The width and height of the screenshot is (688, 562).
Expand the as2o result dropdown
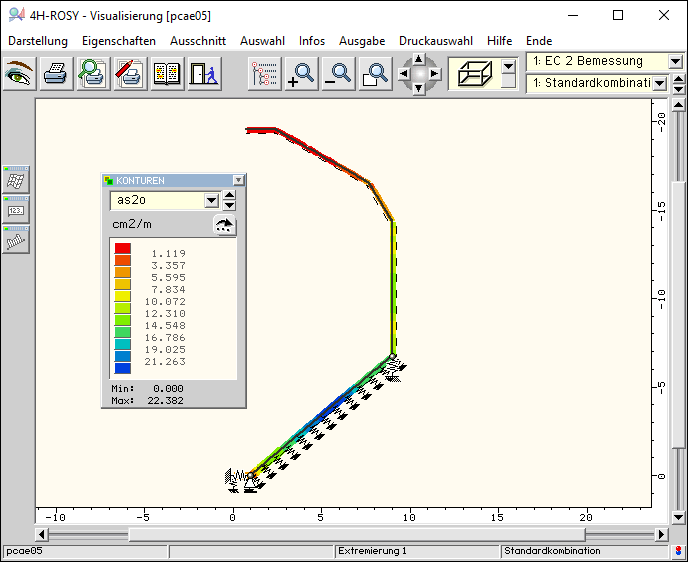tap(211, 200)
